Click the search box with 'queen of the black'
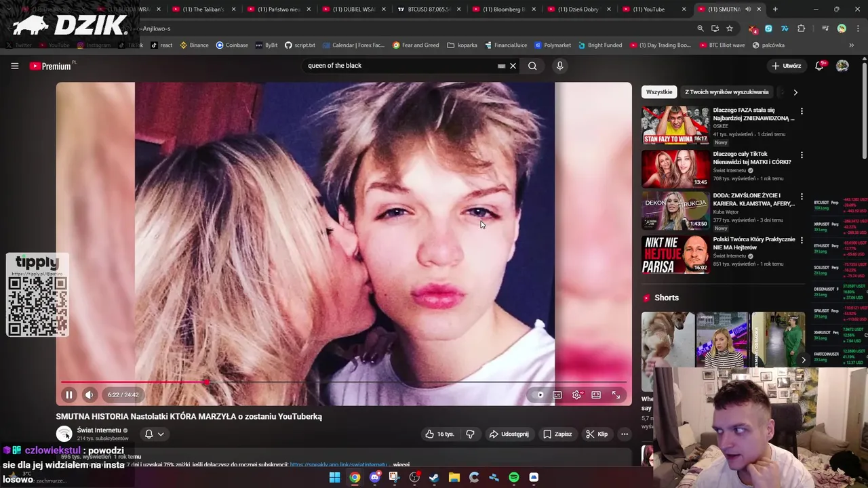The image size is (868, 488). pos(400,66)
